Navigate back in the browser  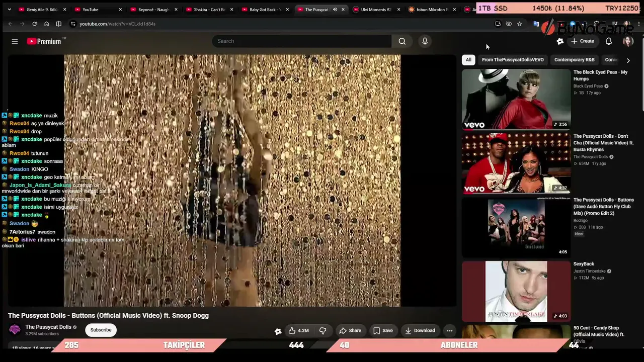(x=10, y=24)
